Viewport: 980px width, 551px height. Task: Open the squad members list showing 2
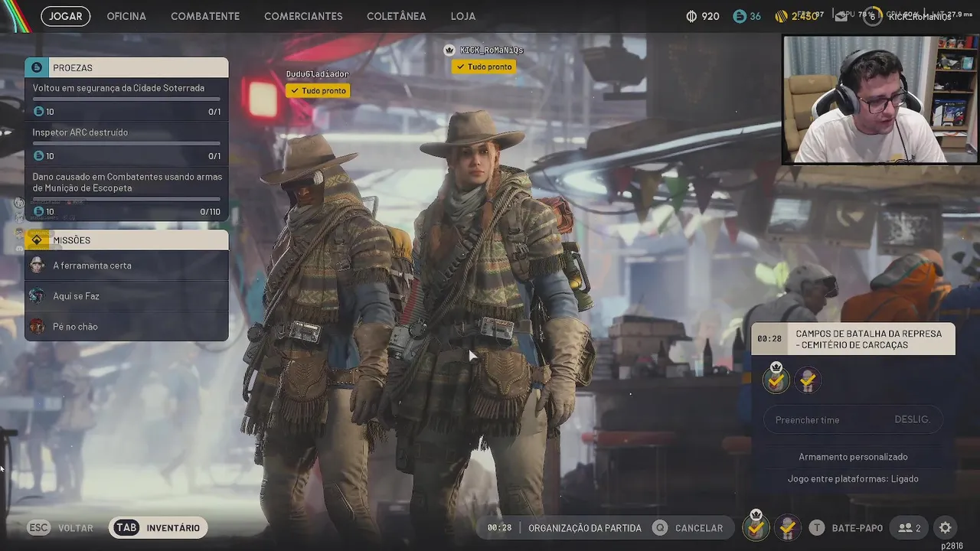click(x=910, y=528)
